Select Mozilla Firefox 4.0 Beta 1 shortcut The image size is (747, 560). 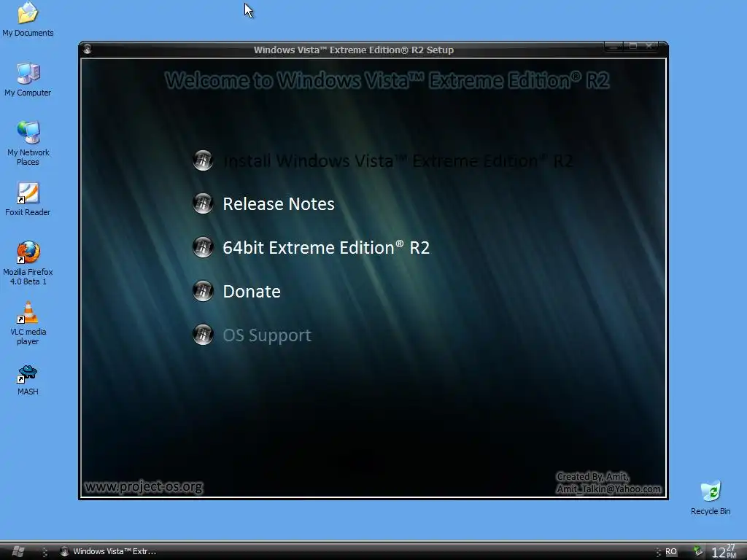[x=28, y=262]
